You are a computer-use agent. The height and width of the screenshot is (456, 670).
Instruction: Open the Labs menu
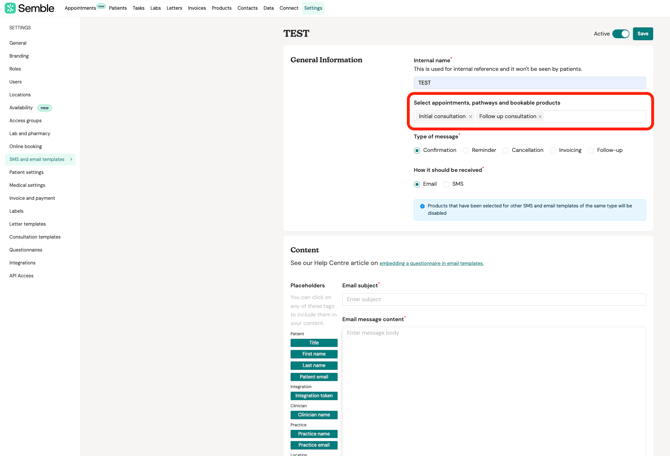tap(156, 8)
